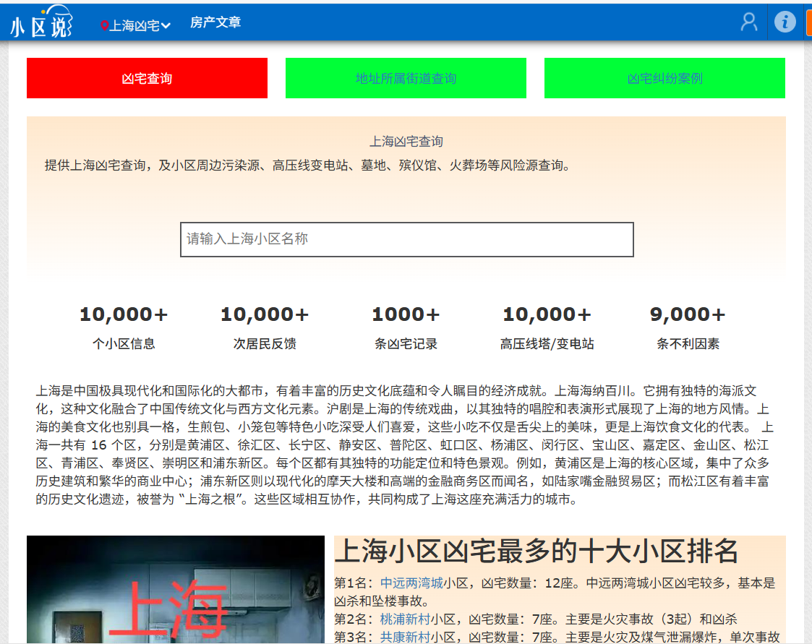This screenshot has height=644, width=812.
Task: Click the red location pin icon
Action: click(104, 26)
